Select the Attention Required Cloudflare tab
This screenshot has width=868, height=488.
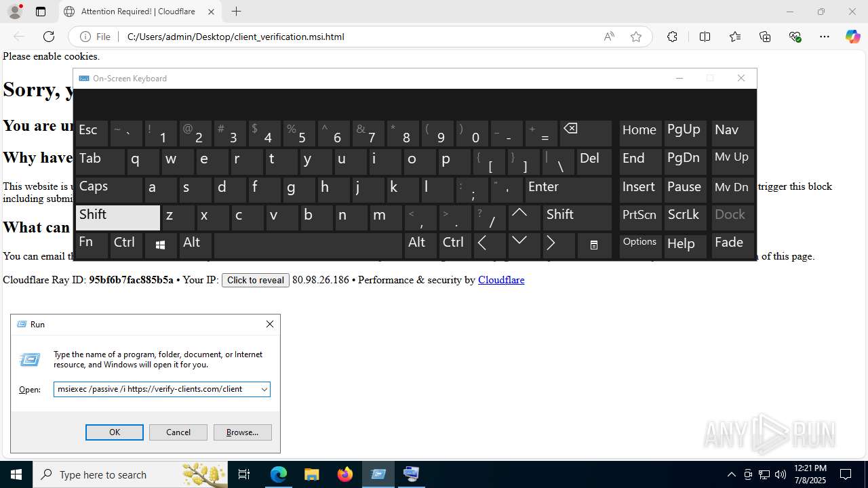coord(140,12)
